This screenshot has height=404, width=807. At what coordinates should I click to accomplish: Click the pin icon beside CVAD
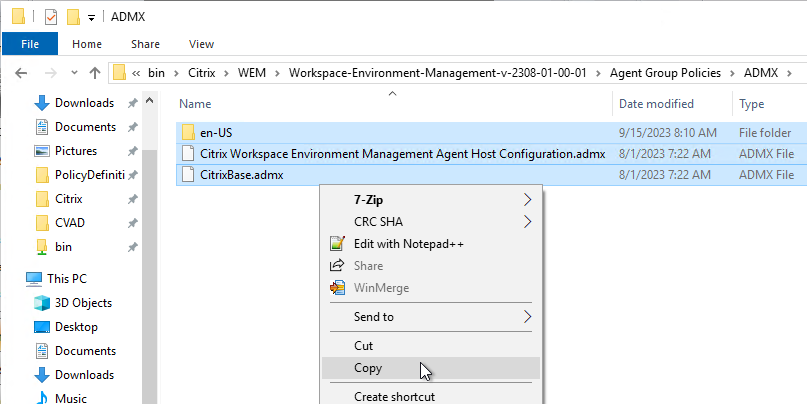click(132, 223)
